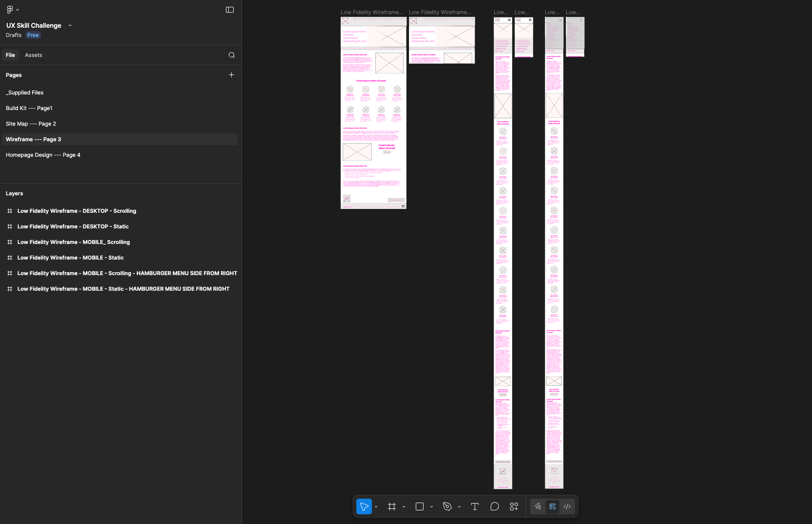Open the Shape tools dropdown

tap(431, 506)
